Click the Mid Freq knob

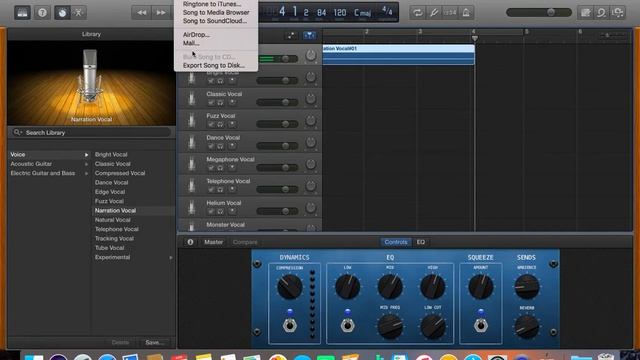click(x=390, y=327)
